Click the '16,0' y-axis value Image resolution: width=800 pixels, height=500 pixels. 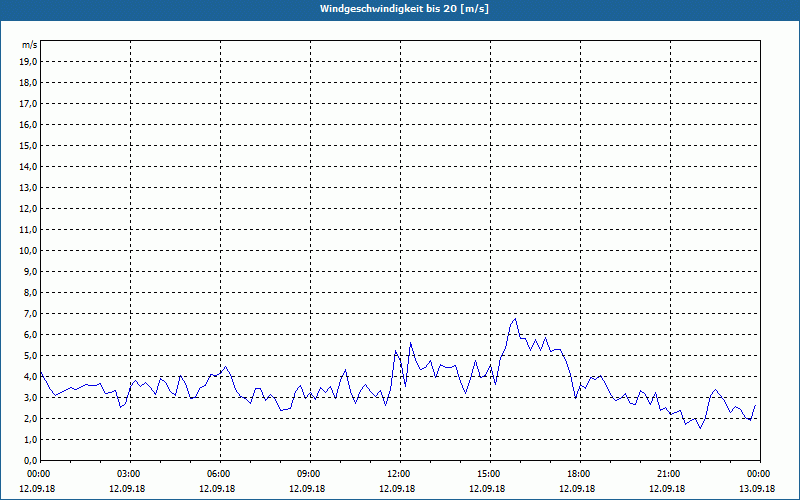pos(29,124)
